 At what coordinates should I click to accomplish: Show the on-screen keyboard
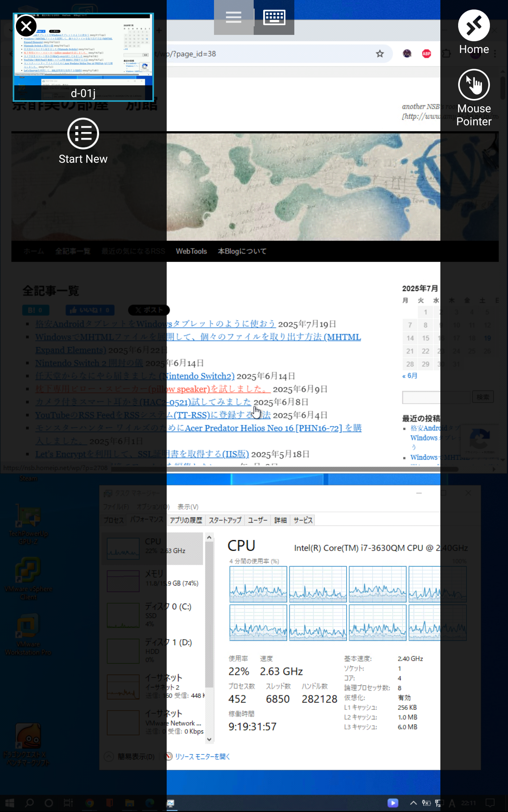(274, 17)
